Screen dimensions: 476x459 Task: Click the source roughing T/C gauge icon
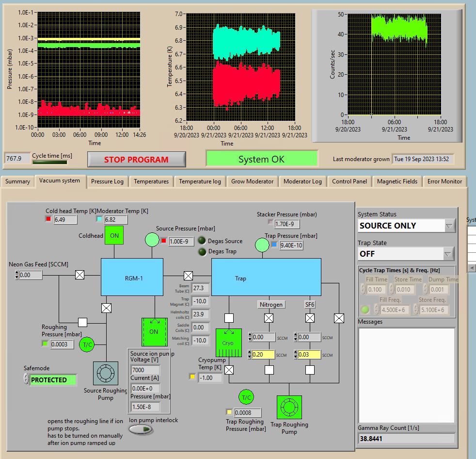tap(87, 344)
